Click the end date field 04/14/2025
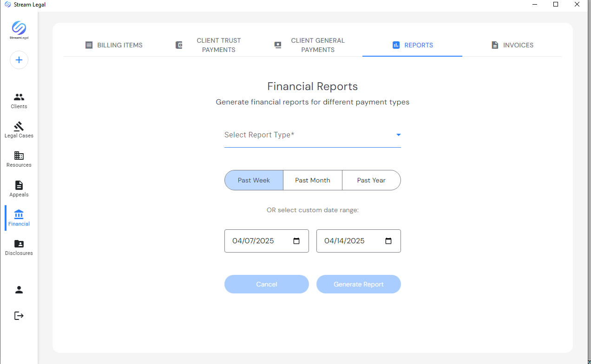591x364 pixels. tap(359, 241)
